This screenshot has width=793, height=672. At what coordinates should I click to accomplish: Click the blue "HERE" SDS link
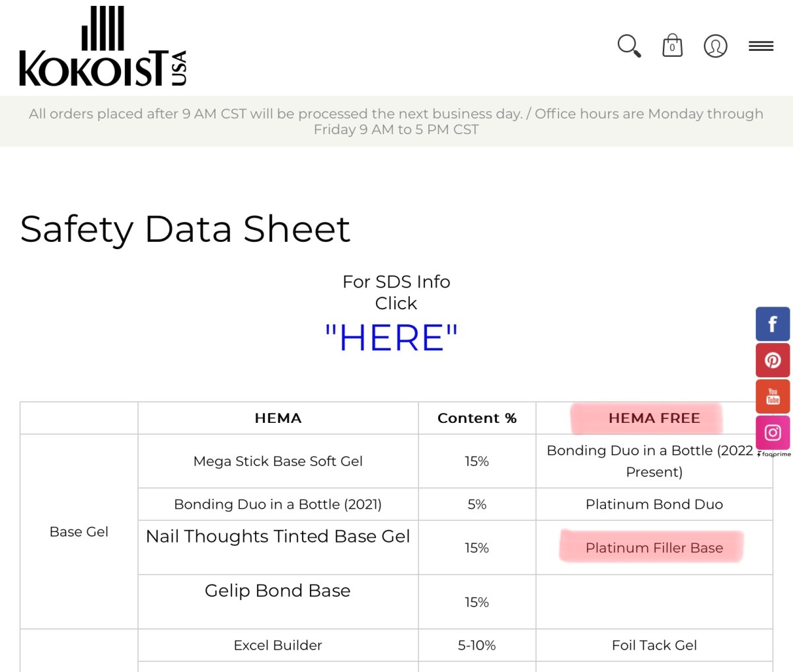point(391,338)
